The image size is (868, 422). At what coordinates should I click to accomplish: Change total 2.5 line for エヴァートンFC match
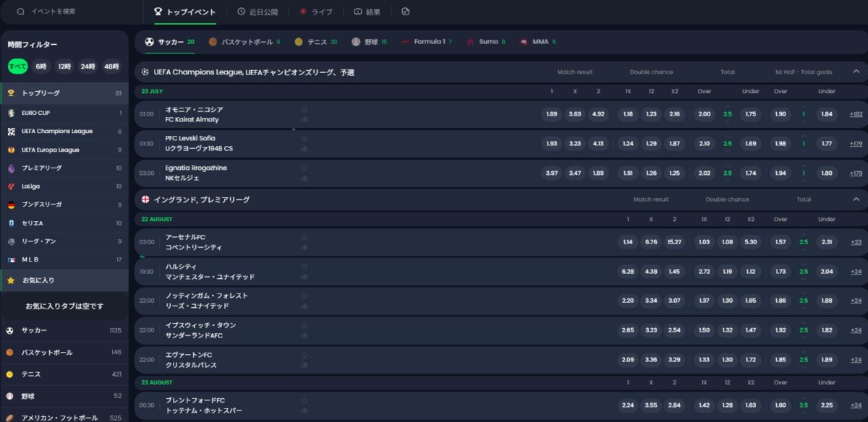(803, 360)
